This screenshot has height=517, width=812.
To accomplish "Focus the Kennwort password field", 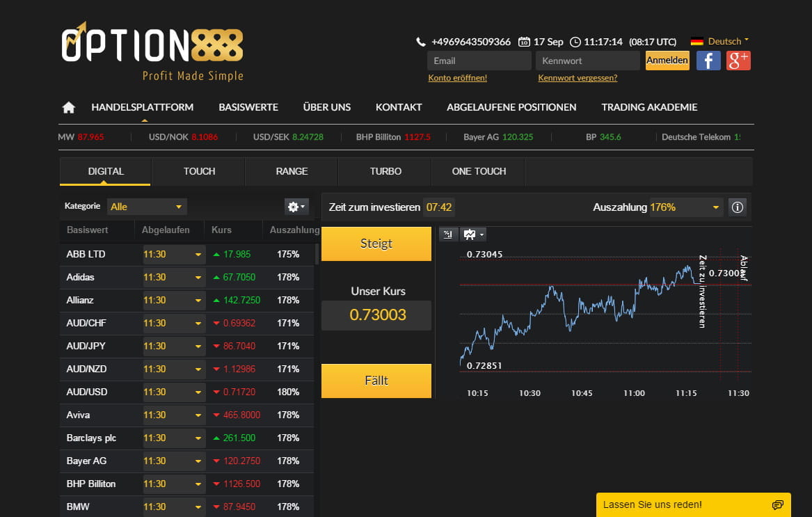I will click(x=588, y=61).
